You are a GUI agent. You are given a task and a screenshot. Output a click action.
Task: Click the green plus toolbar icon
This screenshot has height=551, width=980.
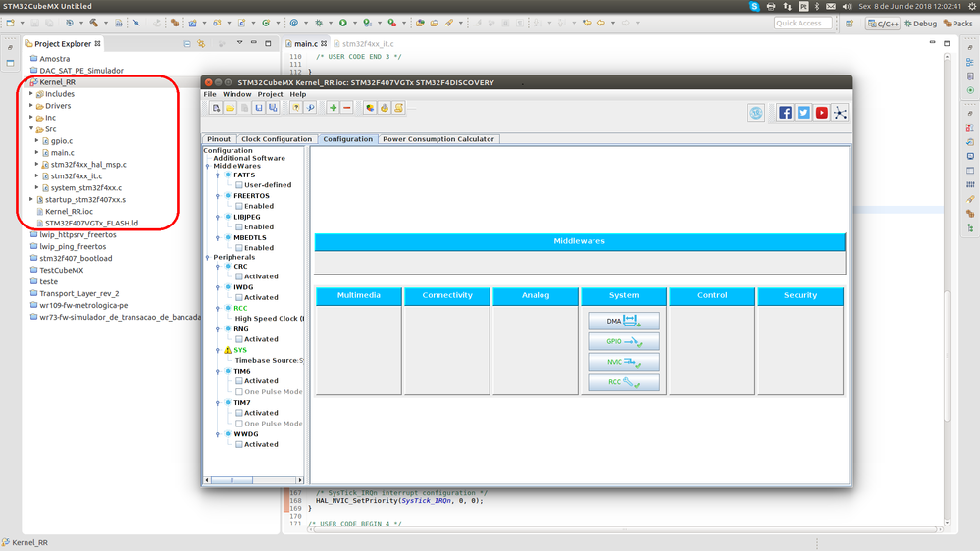[x=333, y=108]
